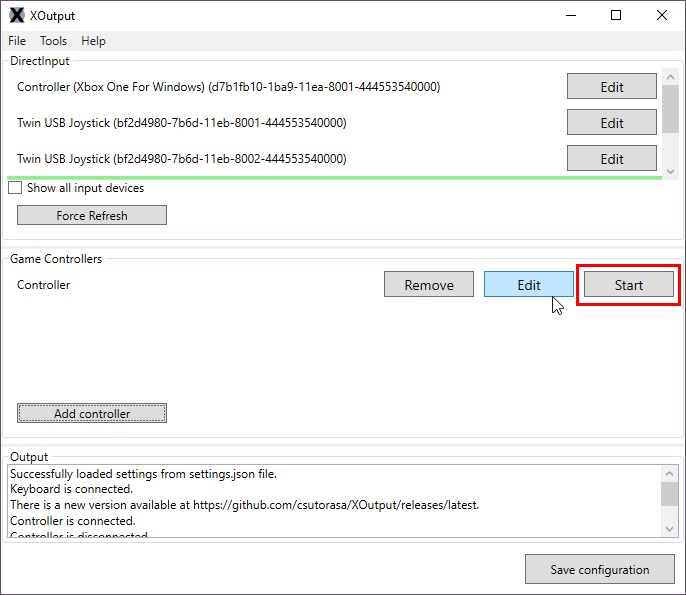686x595 pixels.
Task: Open the Help menu
Action: pos(93,41)
